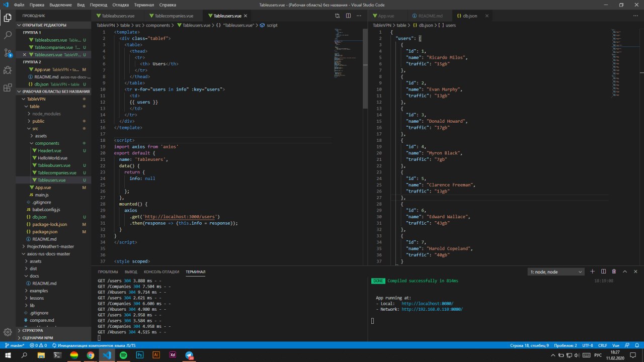The height and width of the screenshot is (362, 644).
Task: Expand the СЦЕНАРИИ NPM section
Action: click(53, 338)
